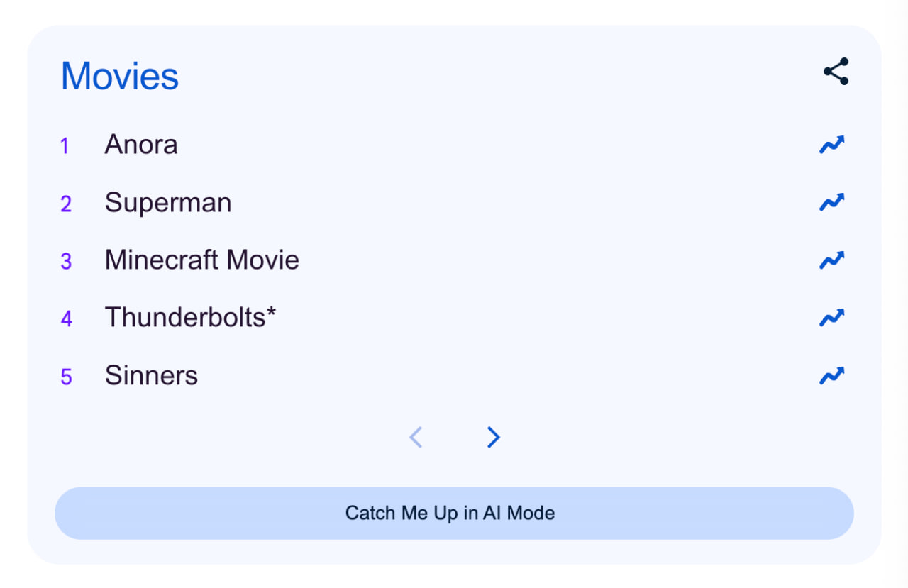Select Thunderbolts* in the trending list
908x588 pixels.
point(190,318)
